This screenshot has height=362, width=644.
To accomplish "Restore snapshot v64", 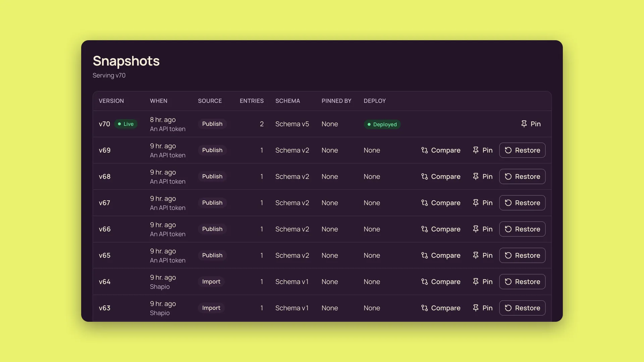I will (522, 282).
